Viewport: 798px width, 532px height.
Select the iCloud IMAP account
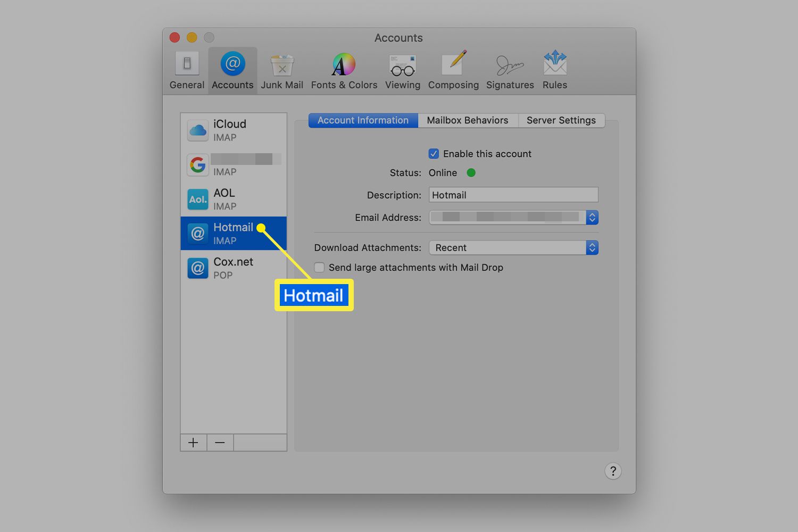coord(234,130)
